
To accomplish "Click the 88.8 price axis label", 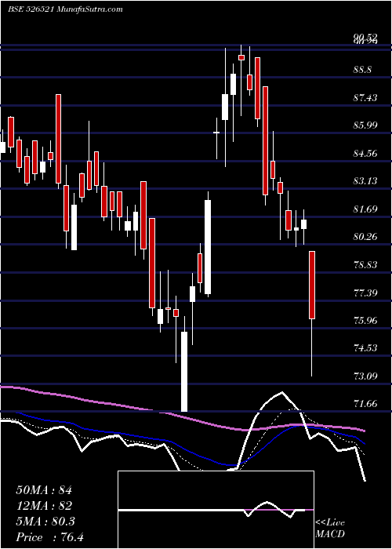I will point(362,70).
